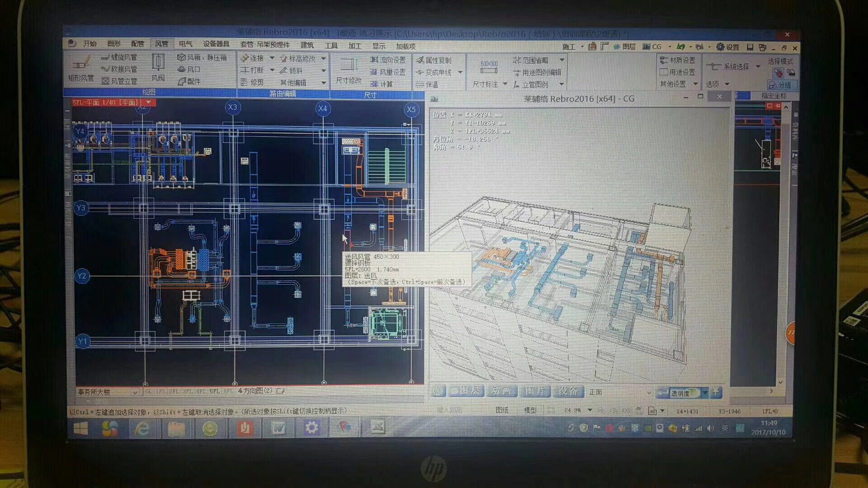Image resolution: width=868 pixels, height=488 pixels.
Task: Open 材质设置 material settings
Action: click(677, 60)
